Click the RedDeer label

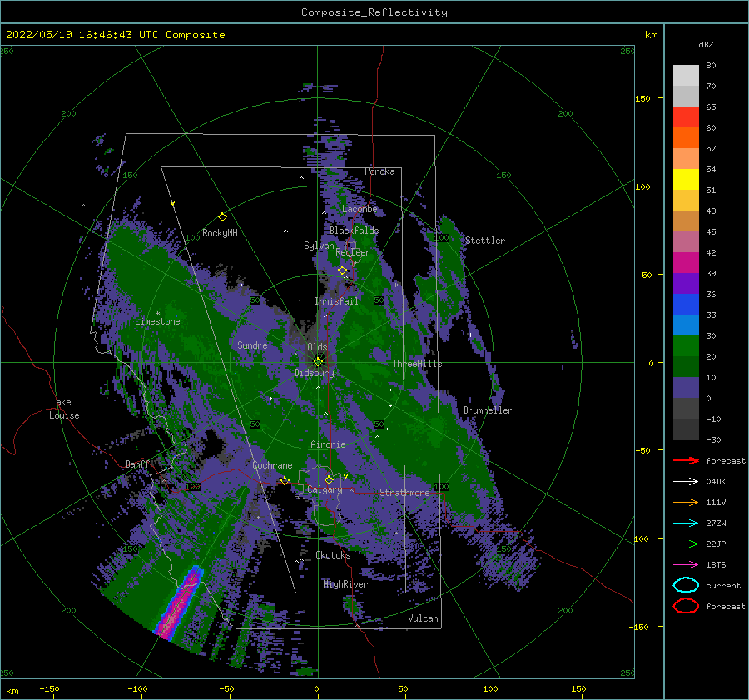point(353,252)
